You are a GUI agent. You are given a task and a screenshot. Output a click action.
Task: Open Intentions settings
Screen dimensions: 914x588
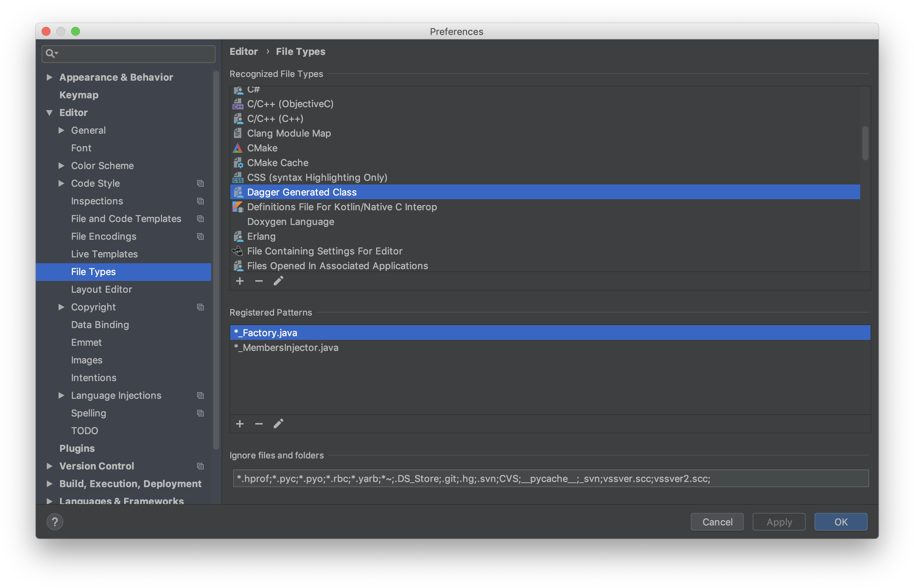(x=94, y=378)
